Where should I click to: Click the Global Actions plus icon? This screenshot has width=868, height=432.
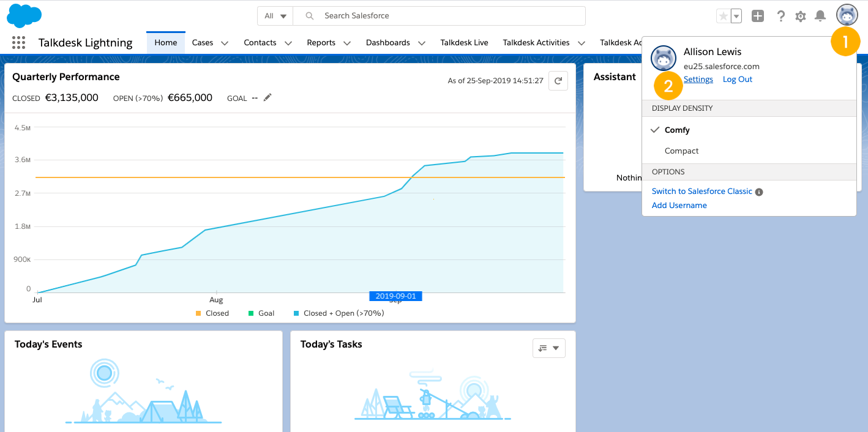(x=758, y=16)
